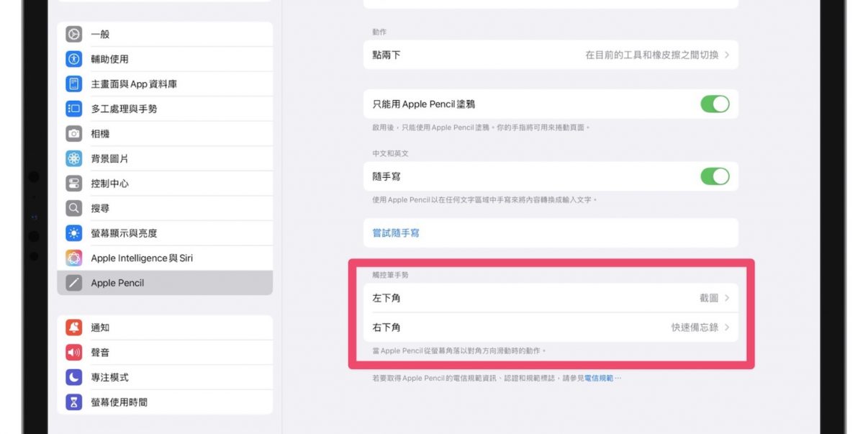Click the 輔助使用 accessibility icon
The image size is (868, 434).
pyautogui.click(x=74, y=59)
